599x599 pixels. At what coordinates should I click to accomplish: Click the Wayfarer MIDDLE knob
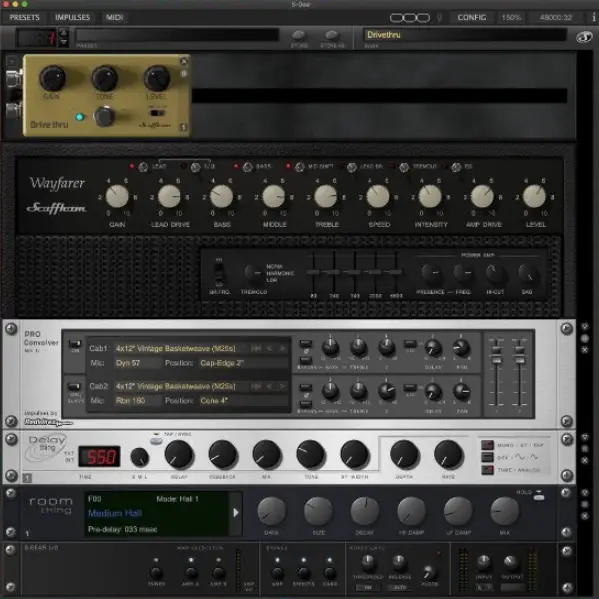tap(274, 196)
